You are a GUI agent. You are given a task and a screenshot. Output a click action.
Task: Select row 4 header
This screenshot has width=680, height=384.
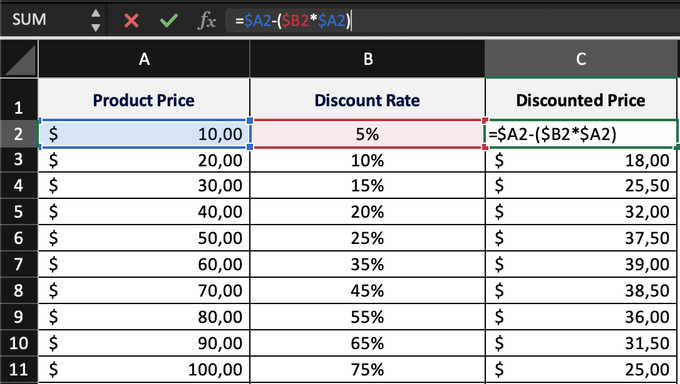[19, 186]
